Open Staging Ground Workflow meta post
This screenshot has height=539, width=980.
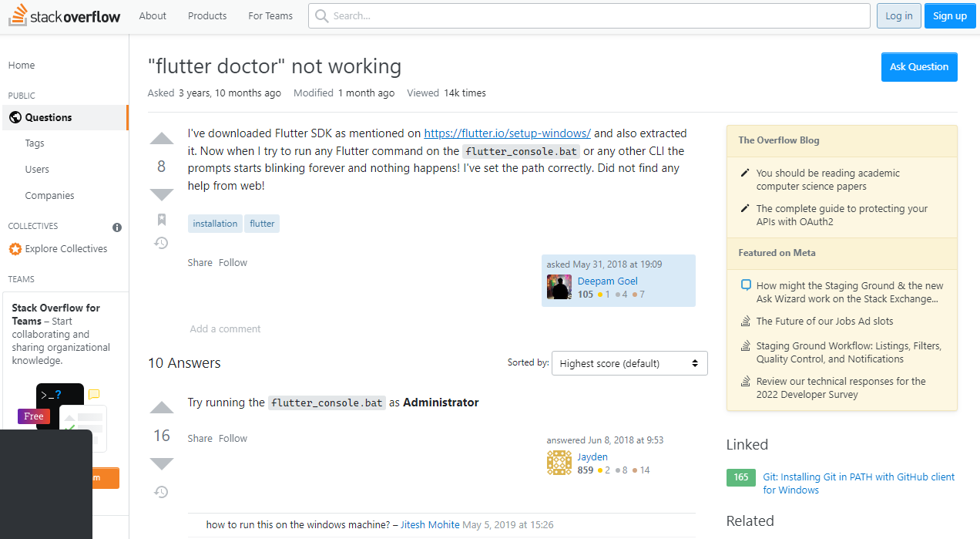click(849, 352)
